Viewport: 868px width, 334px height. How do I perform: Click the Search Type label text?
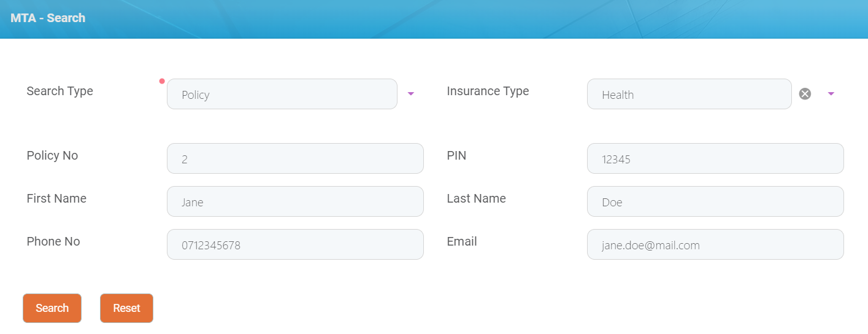pos(60,91)
